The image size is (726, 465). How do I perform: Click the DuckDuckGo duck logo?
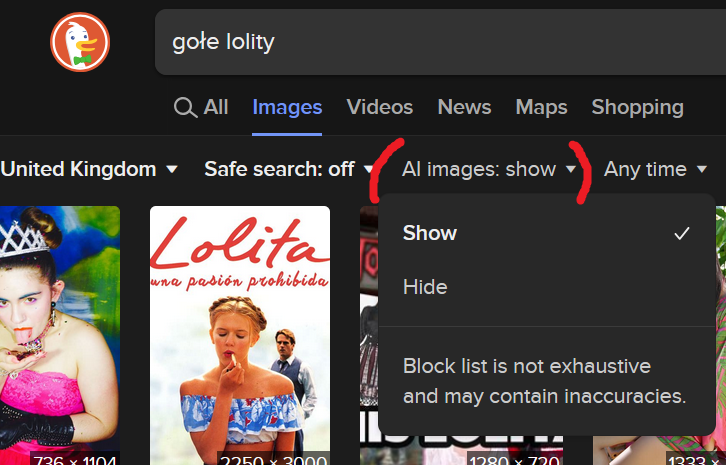point(80,42)
